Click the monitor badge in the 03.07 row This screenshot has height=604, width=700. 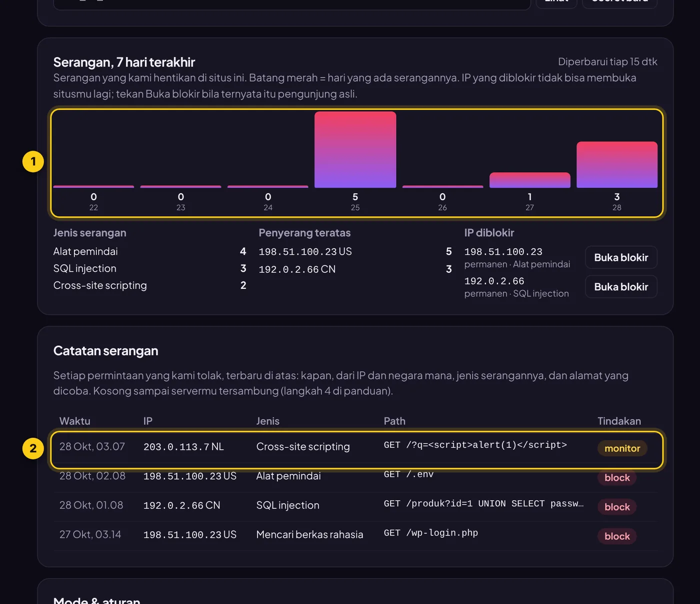[622, 448]
